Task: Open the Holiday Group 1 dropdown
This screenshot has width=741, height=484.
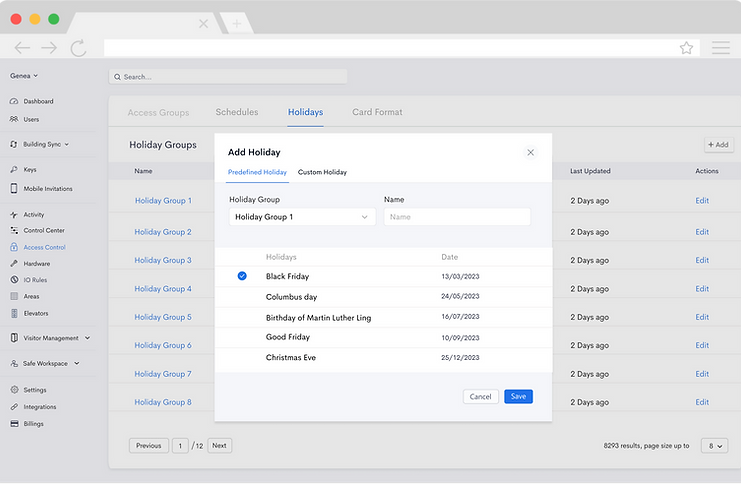Action: 302,217
